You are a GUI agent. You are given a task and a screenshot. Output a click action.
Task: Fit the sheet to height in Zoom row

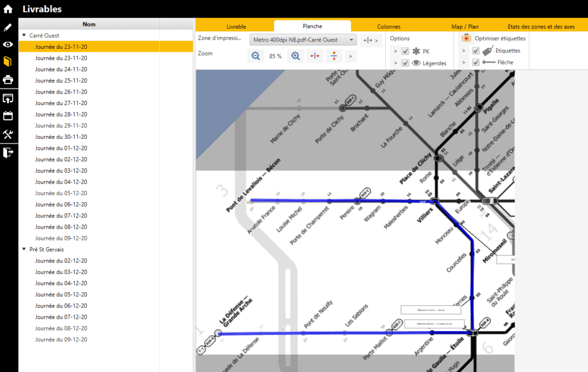coord(334,56)
